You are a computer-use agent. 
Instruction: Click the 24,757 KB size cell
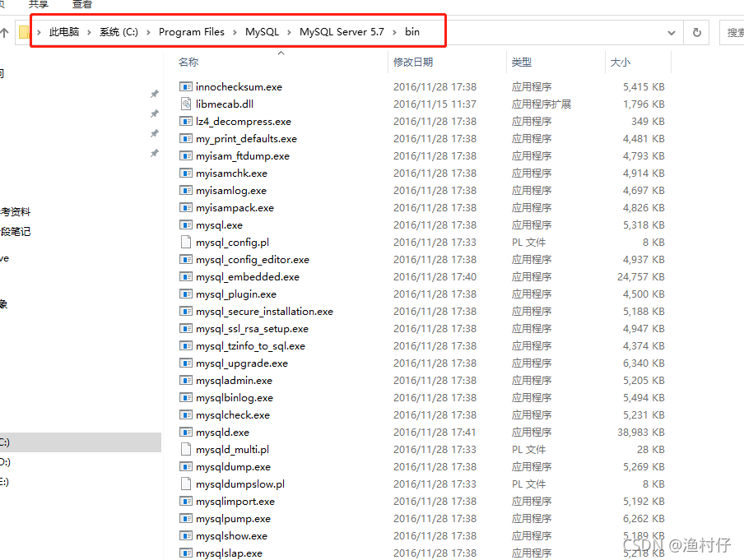click(640, 277)
